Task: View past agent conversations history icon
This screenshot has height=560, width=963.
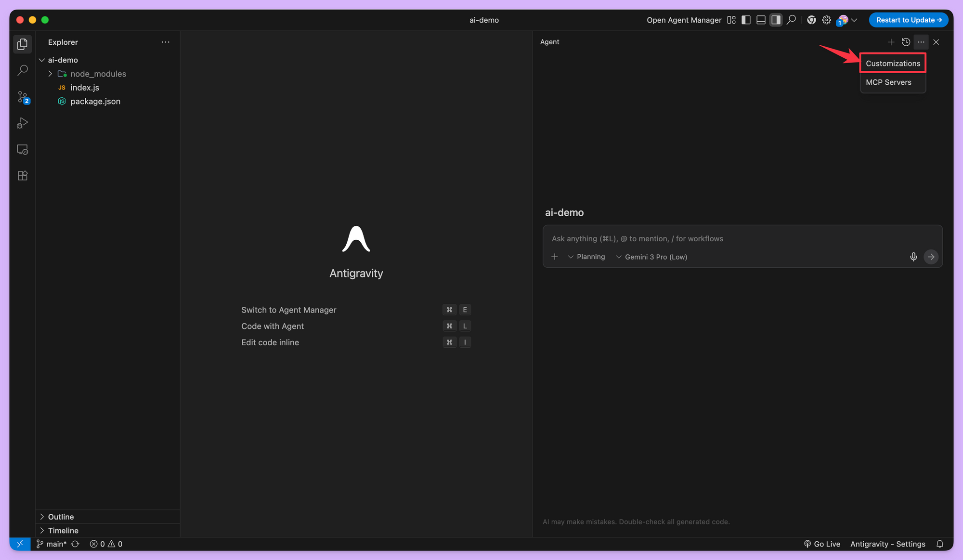Action: [906, 42]
